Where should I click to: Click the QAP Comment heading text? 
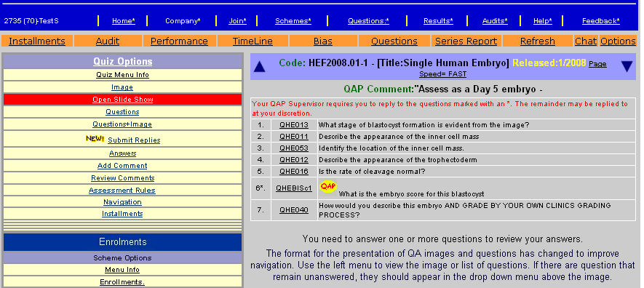click(378, 89)
